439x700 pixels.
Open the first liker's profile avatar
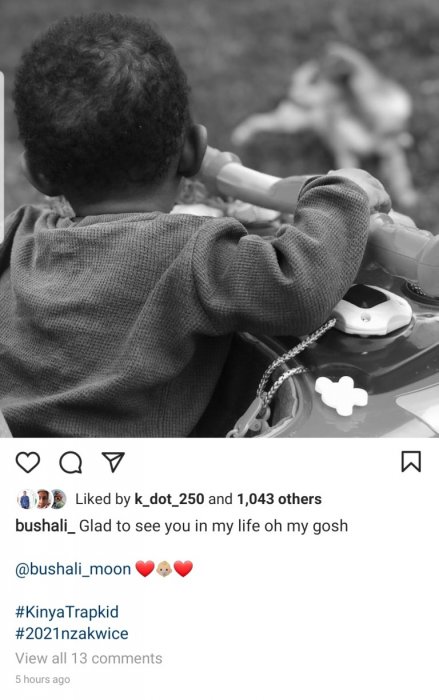26,499
